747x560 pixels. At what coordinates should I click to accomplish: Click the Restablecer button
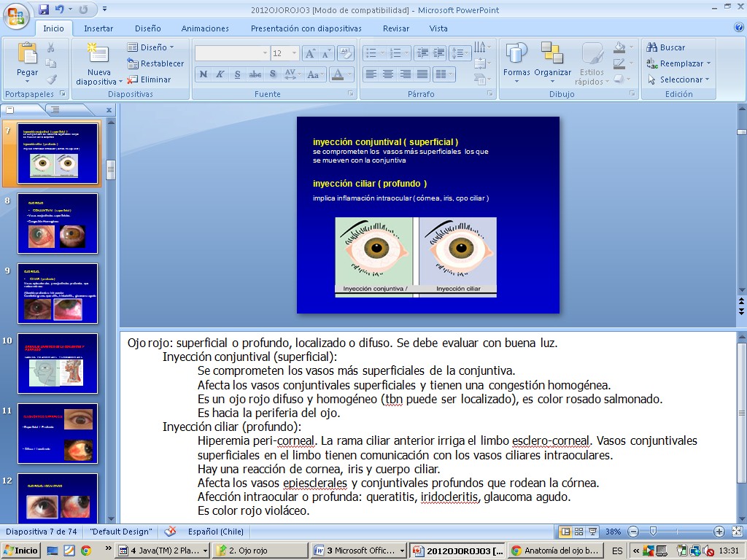point(155,63)
